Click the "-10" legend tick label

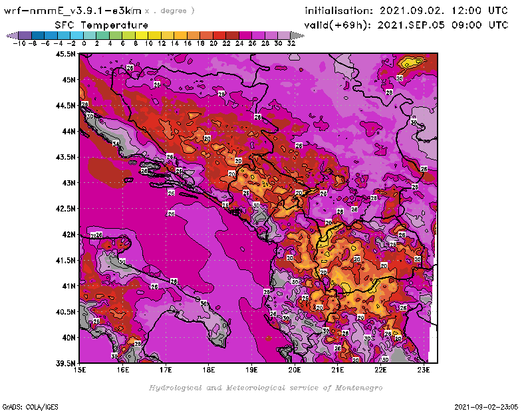pyautogui.click(x=19, y=44)
